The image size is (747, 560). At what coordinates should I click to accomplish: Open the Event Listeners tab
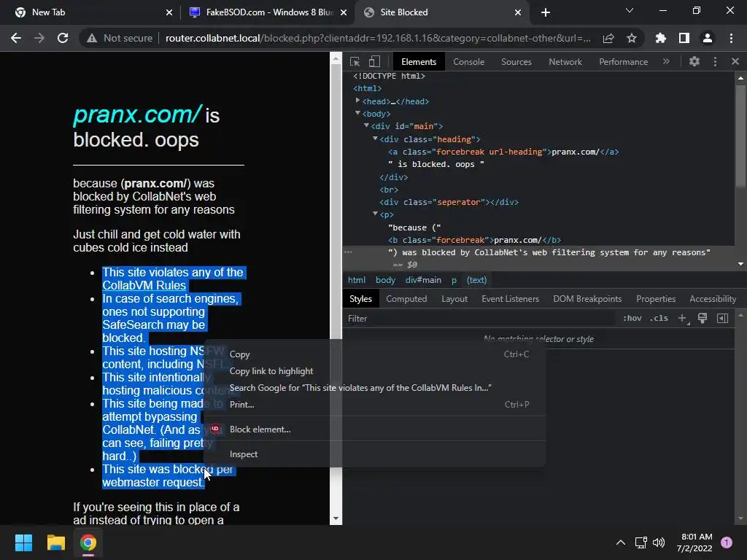pos(510,299)
